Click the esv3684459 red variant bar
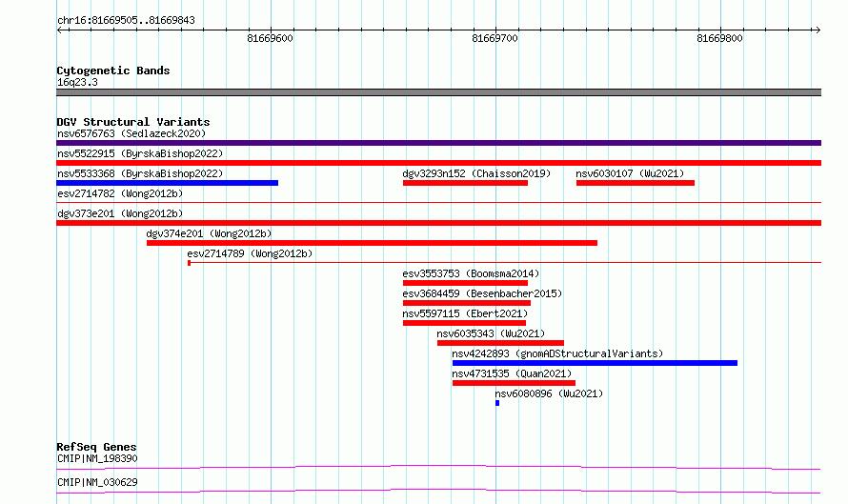 tap(467, 303)
